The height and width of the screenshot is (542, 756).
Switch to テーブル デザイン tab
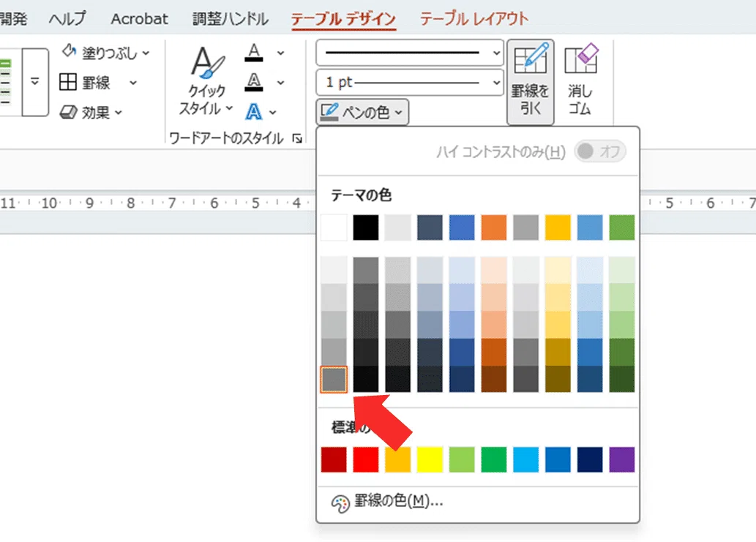tap(343, 19)
